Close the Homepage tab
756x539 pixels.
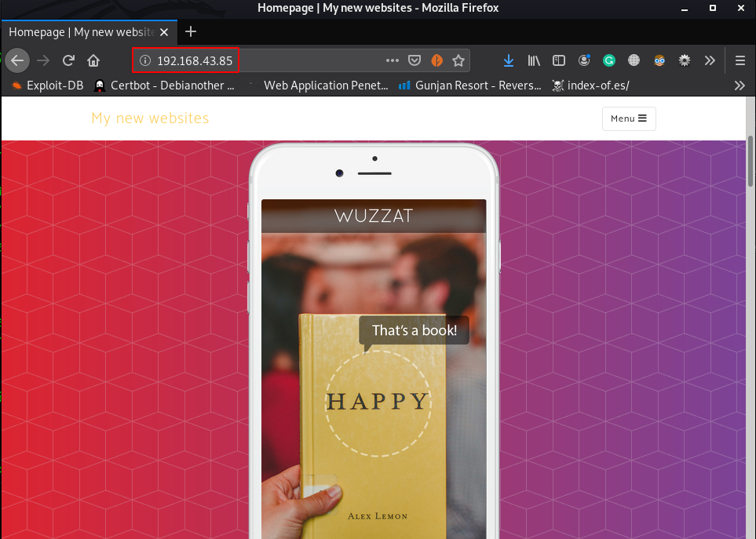(164, 32)
